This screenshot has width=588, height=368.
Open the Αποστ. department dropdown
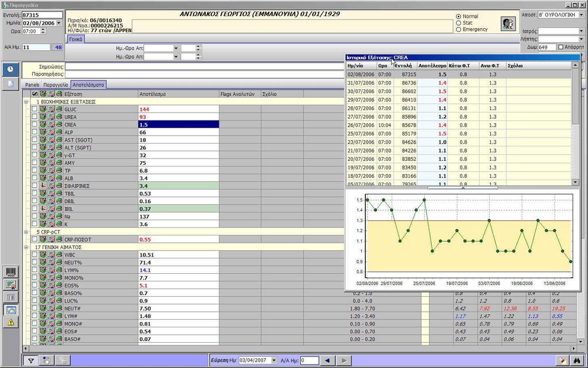coord(581,15)
